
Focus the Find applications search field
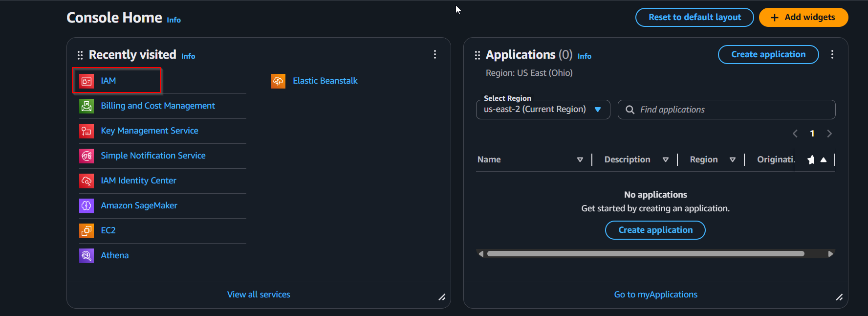(x=727, y=110)
